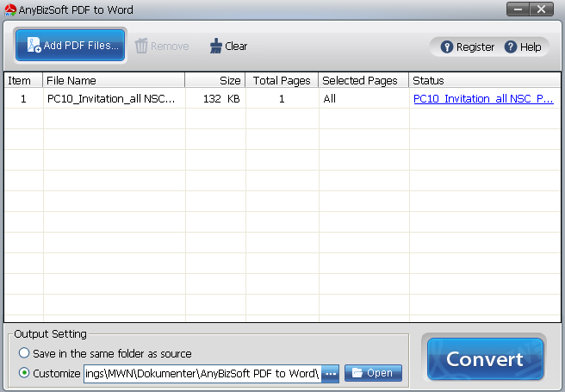This screenshot has height=392, width=565.
Task: Browse for output folder with ellipsis button
Action: click(331, 374)
